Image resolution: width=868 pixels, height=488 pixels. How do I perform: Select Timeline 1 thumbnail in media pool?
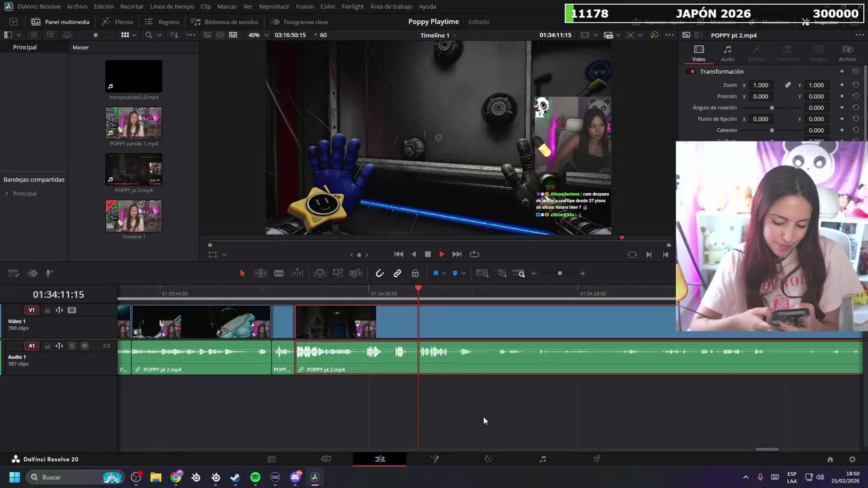[x=134, y=216]
